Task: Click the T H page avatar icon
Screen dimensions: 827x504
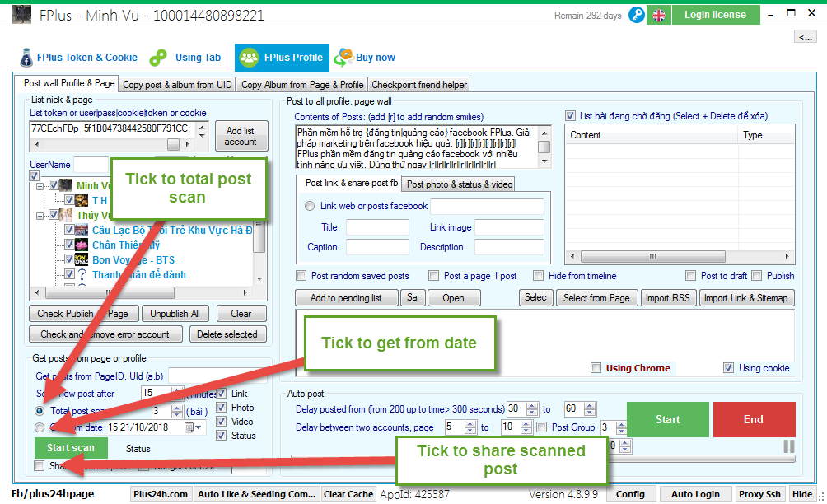Action: click(x=82, y=200)
